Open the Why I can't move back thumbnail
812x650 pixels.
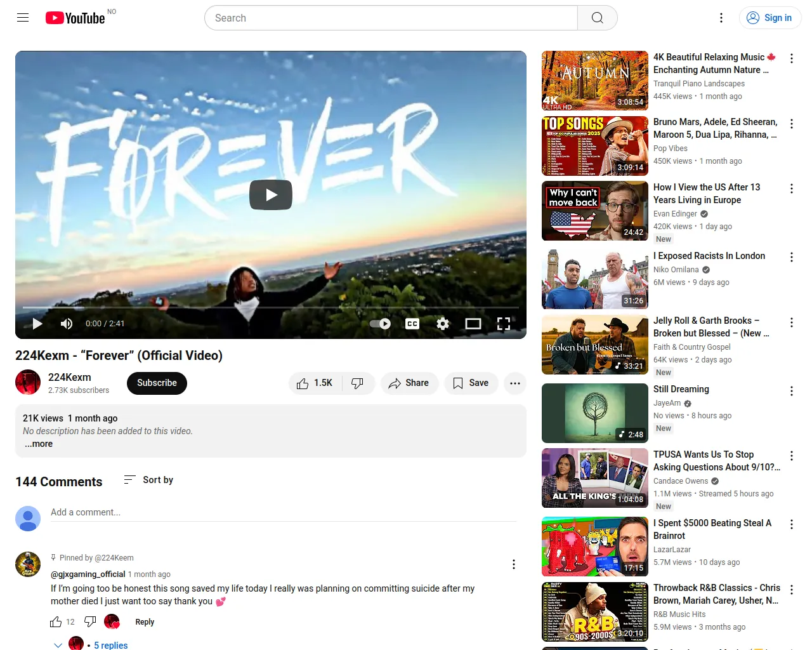[595, 211]
